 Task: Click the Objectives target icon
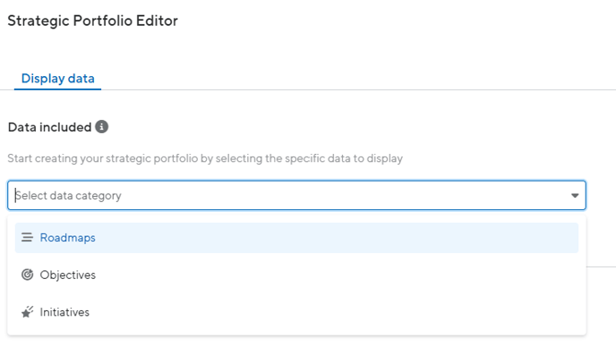point(27,275)
